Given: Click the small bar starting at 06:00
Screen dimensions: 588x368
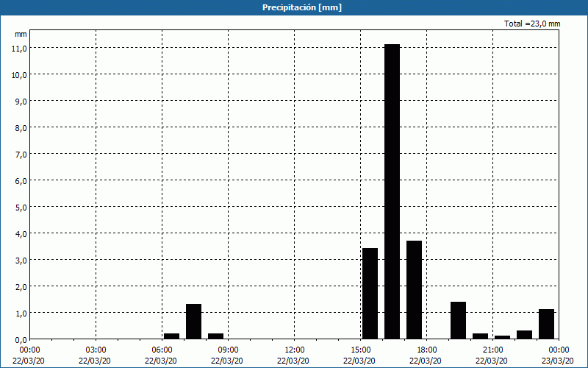Looking at the screenshot, I should 171,336.
